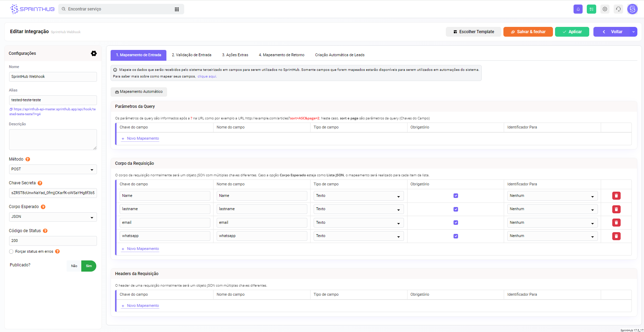The width and height of the screenshot is (644, 332).
Task: Go to Criação Automática de Leads tab
Action: pos(339,55)
